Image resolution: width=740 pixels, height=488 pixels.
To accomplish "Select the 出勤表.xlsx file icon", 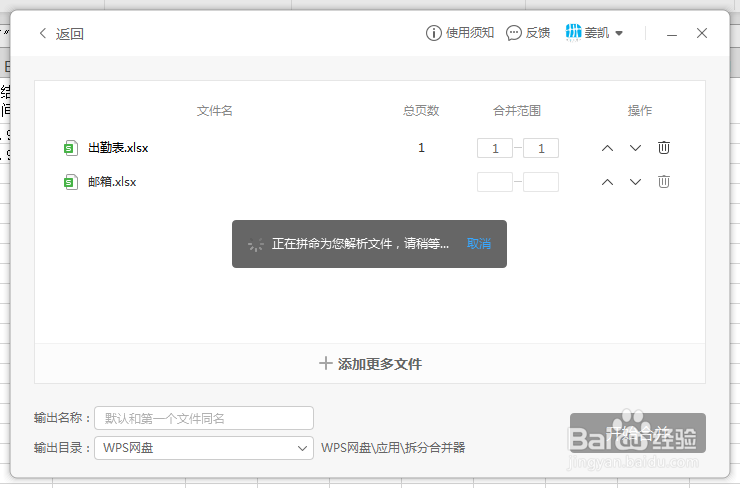I will coord(71,148).
